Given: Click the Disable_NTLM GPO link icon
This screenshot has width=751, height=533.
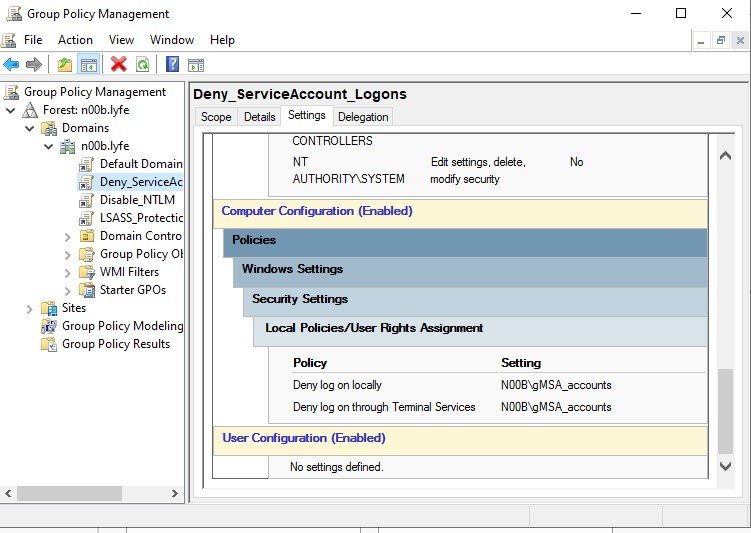Looking at the screenshot, I should pyautogui.click(x=86, y=200).
